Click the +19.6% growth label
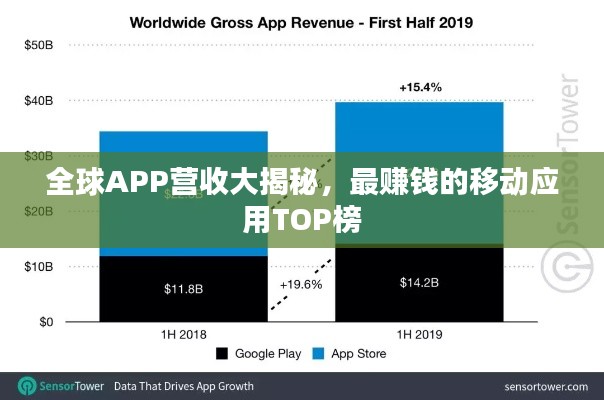 click(301, 283)
